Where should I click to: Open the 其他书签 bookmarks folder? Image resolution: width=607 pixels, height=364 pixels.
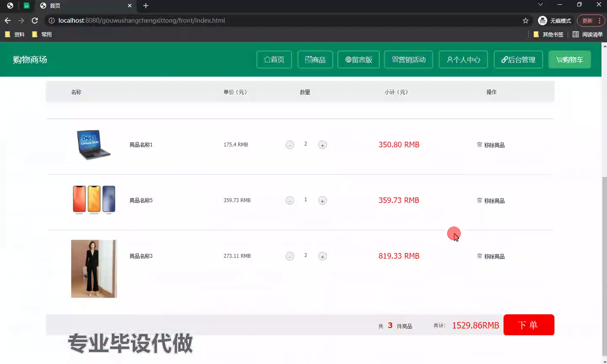(x=548, y=35)
